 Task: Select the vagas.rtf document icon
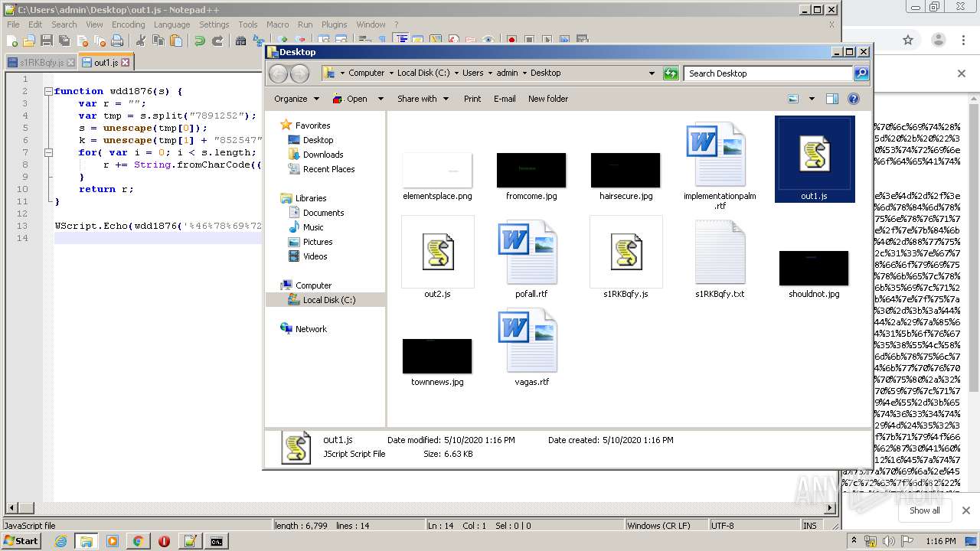(528, 341)
